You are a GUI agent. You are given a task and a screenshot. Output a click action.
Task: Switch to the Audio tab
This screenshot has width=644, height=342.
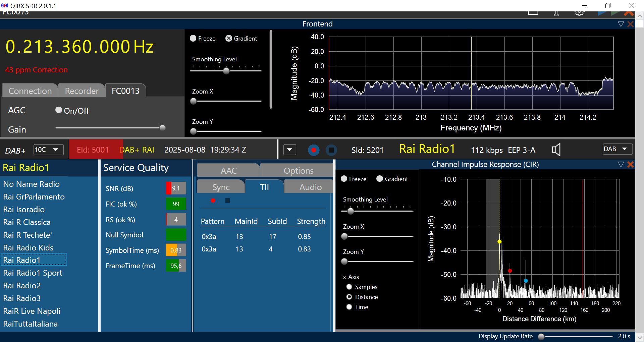coord(310,187)
